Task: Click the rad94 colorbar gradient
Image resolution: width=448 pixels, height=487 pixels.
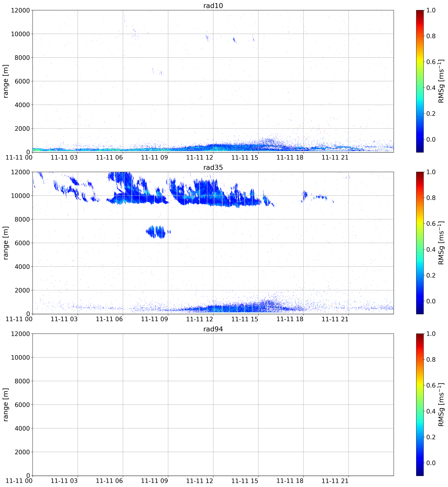Action: coord(420,405)
